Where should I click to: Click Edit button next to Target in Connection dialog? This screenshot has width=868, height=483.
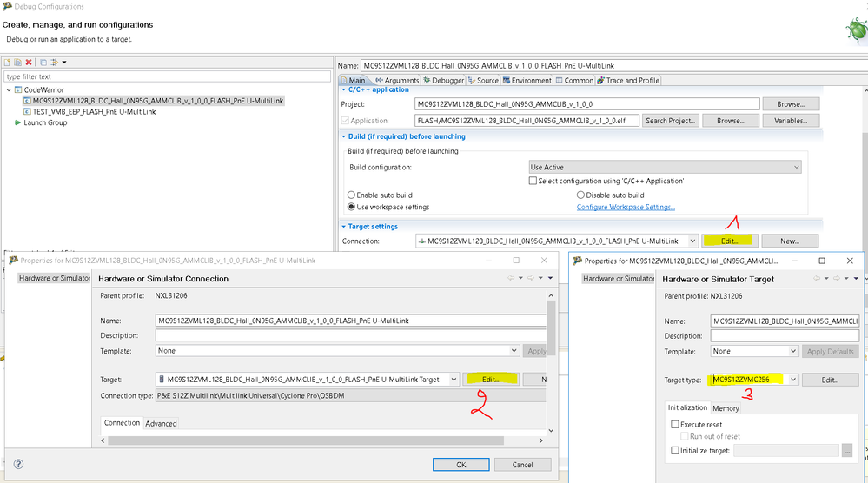coord(490,380)
